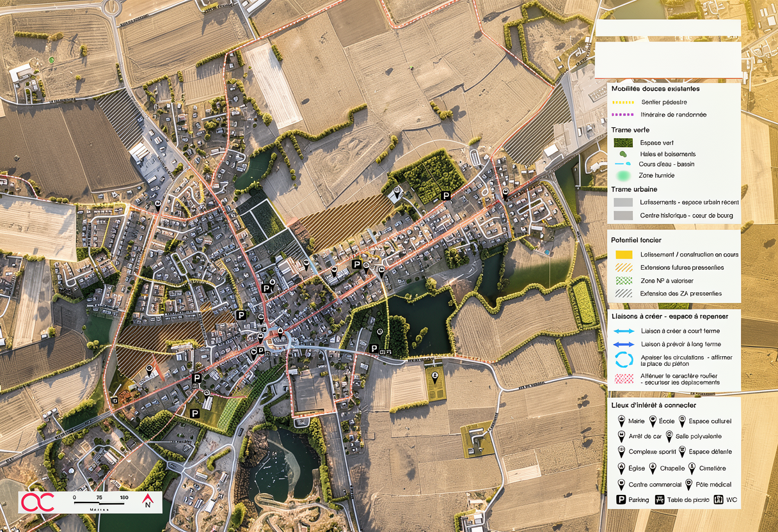This screenshot has height=532, width=778.
Task: Pick the yellow 'Lotissement / construction en cours' swatch
Action: 623,254
